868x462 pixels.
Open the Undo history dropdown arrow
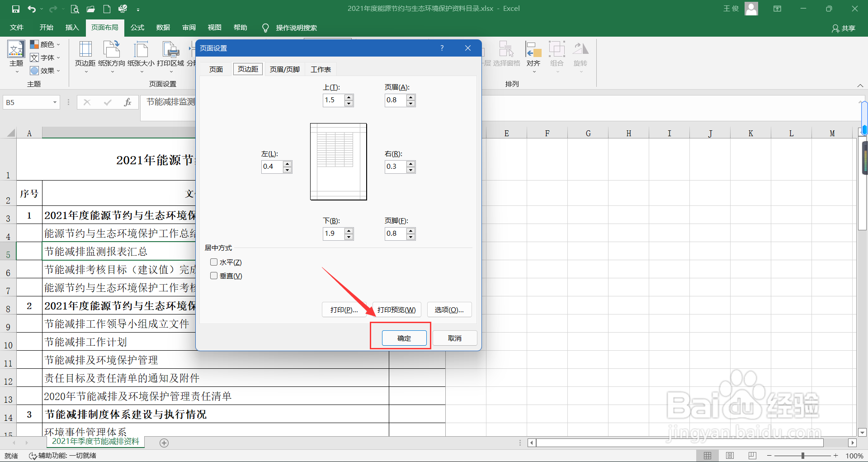point(42,9)
